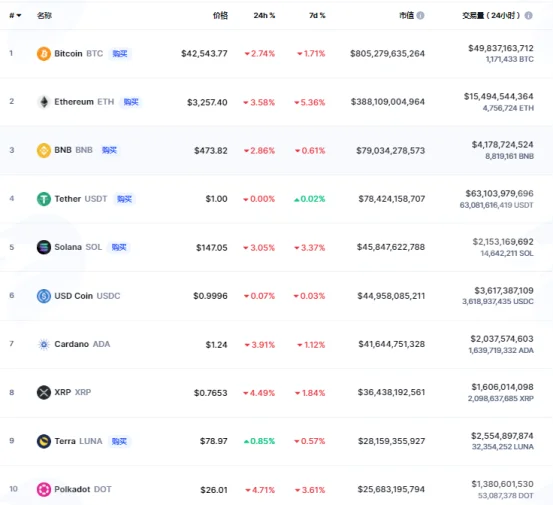Open the 24-hour volume info icon

click(x=528, y=16)
